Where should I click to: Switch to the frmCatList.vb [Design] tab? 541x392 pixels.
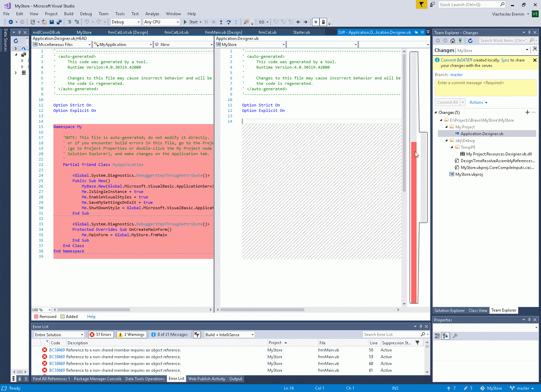128,32
